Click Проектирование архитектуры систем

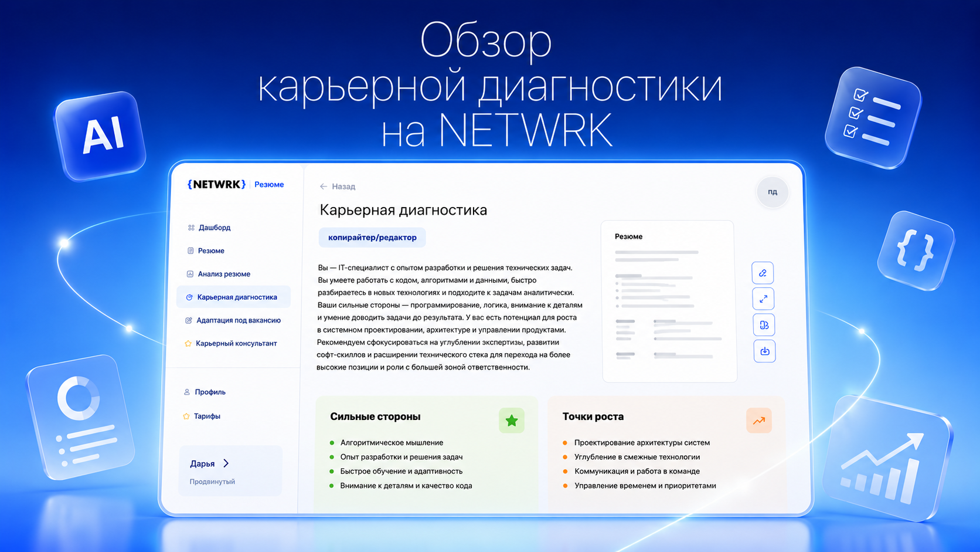642,443
